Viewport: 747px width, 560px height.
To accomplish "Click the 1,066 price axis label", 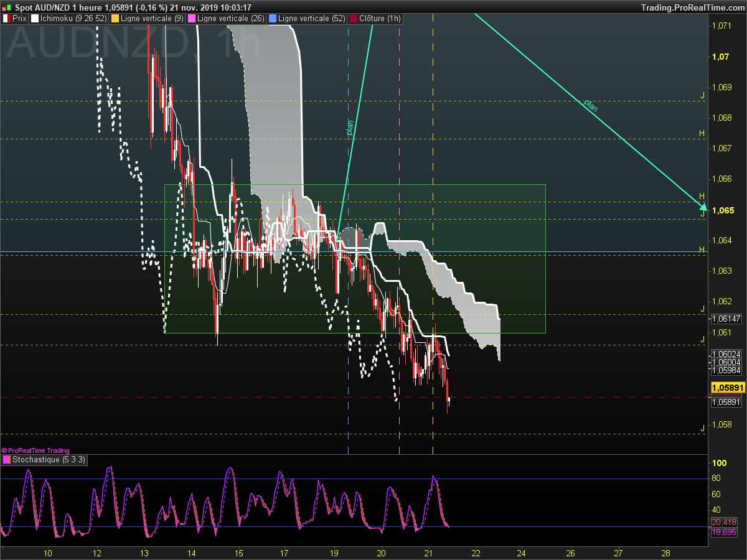I will 721,179.
